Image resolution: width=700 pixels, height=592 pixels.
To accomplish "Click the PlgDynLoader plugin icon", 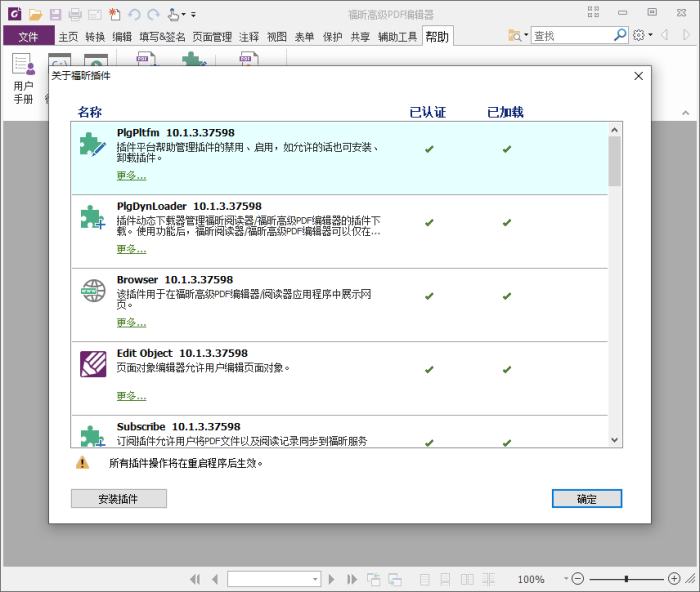I will tap(92, 217).
